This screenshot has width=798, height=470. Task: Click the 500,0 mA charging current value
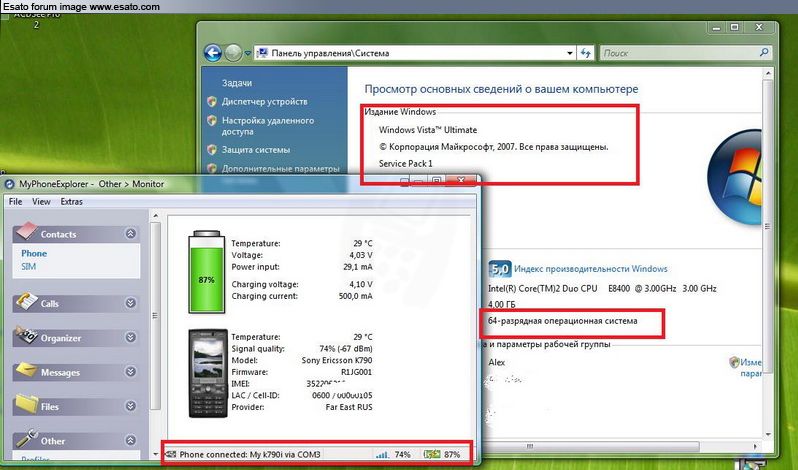click(355, 296)
